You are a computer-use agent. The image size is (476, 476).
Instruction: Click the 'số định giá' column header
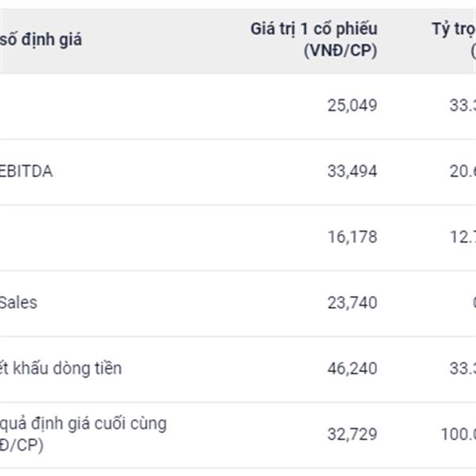[x=40, y=40]
